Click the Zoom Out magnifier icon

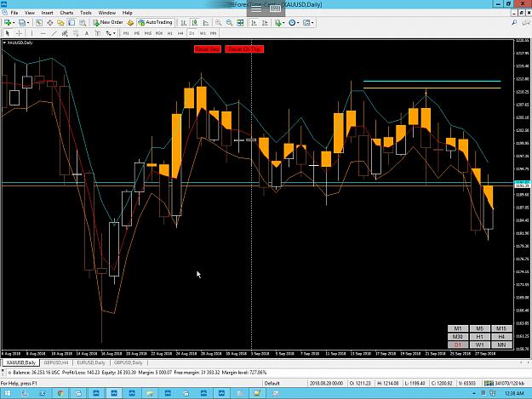(x=229, y=23)
